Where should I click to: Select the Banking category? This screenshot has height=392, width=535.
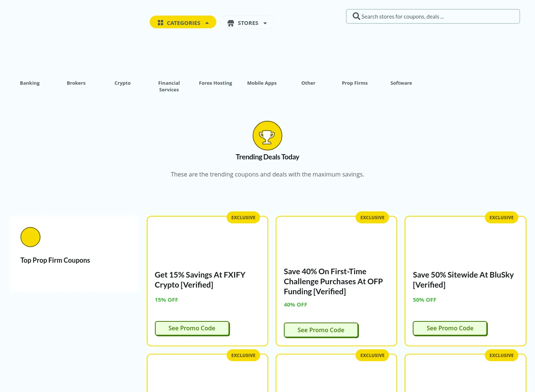tap(30, 83)
